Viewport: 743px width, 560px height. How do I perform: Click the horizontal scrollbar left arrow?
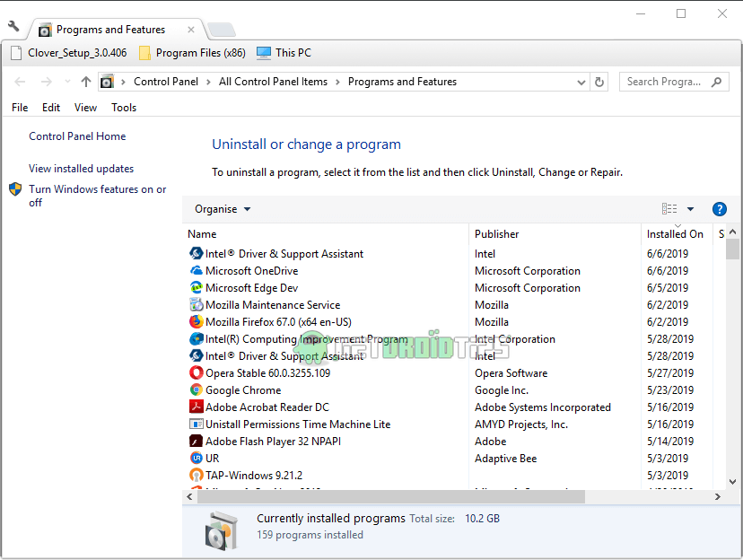click(x=189, y=497)
